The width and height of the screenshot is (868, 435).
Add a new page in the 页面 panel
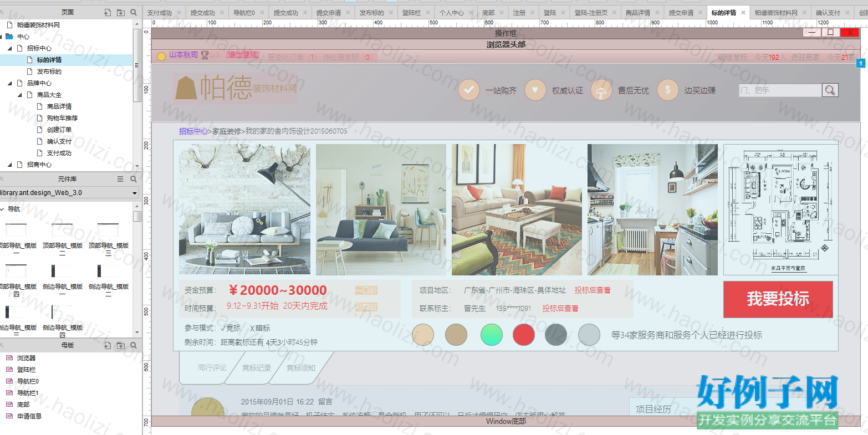108,12
